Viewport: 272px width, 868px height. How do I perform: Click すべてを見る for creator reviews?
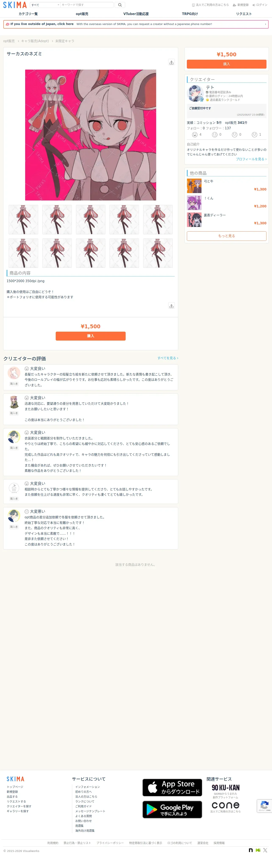[168, 358]
